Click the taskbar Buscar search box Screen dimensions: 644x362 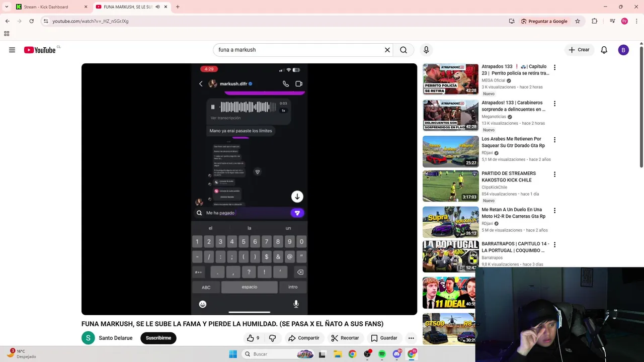tap(278, 354)
